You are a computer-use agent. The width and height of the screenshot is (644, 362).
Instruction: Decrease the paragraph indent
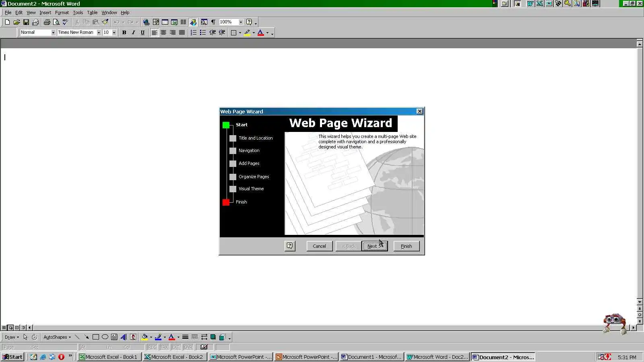pyautogui.click(x=213, y=33)
